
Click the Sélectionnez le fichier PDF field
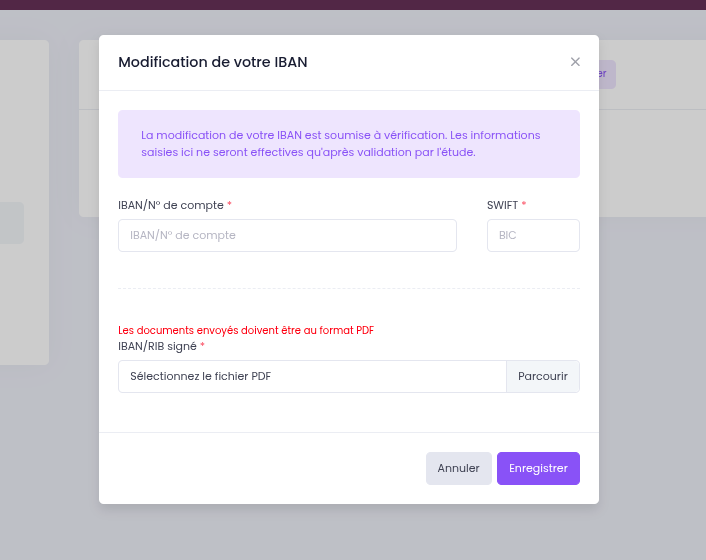coord(312,376)
